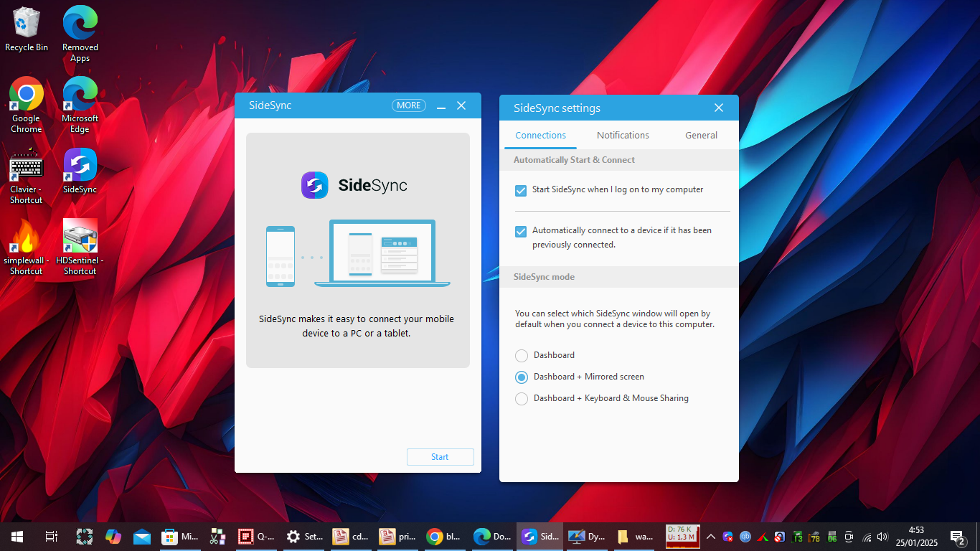The image size is (980, 551).
Task: Click the green '13' tray indicator
Action: 797,537
